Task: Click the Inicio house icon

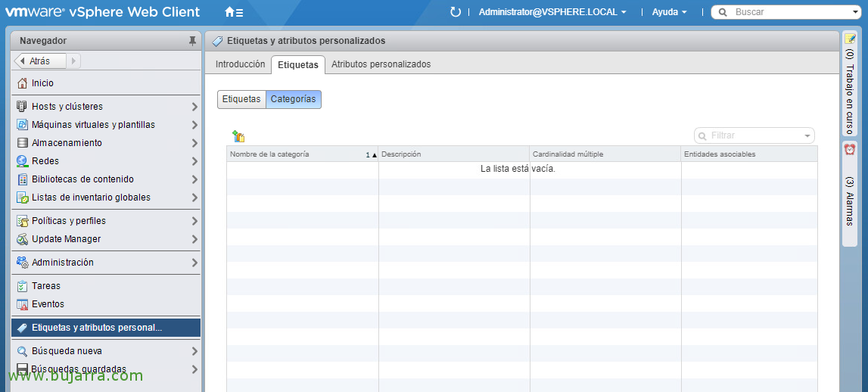Action: tap(22, 83)
